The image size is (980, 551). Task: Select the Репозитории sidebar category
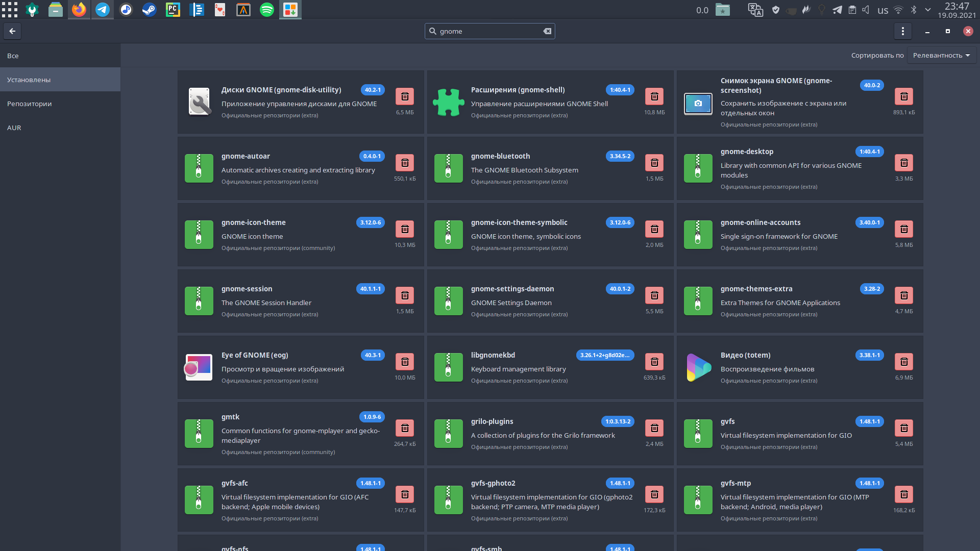coord(60,104)
